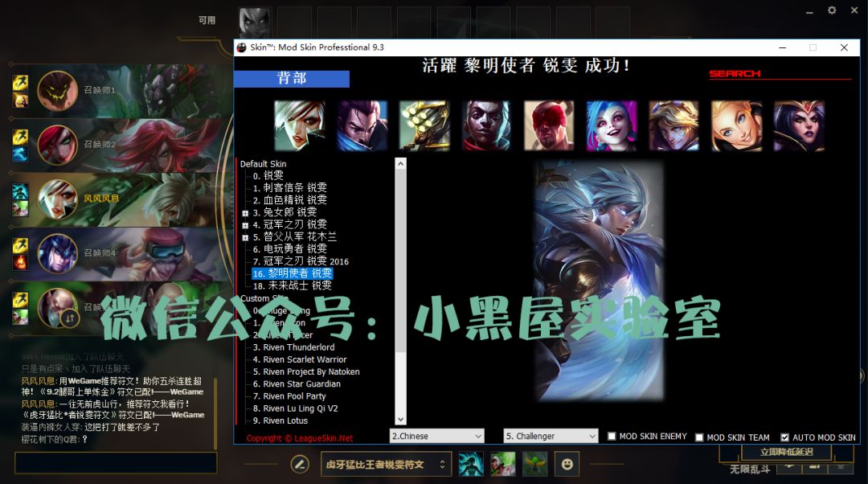Select skin 16. 黎明使者 锐雯

[293, 273]
